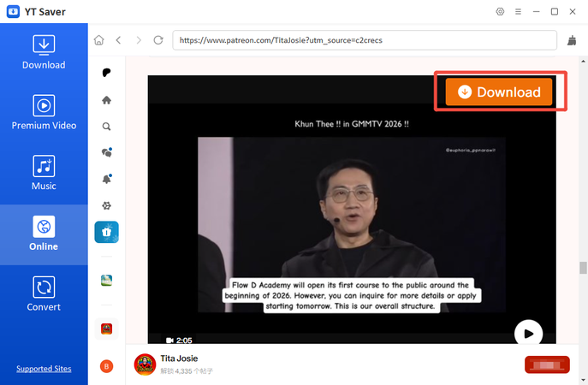588x385 pixels.
Task: Open Patreon settings gear icon
Action: [x=106, y=205]
